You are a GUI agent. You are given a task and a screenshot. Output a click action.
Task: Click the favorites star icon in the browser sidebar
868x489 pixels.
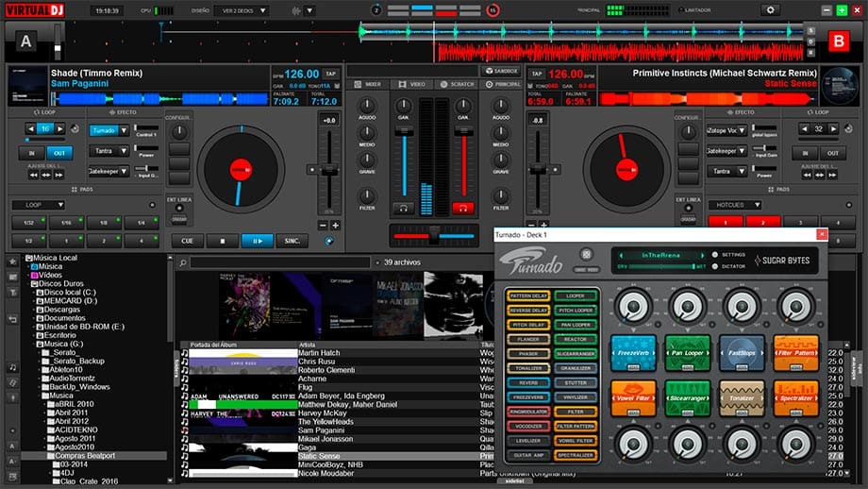(x=12, y=261)
